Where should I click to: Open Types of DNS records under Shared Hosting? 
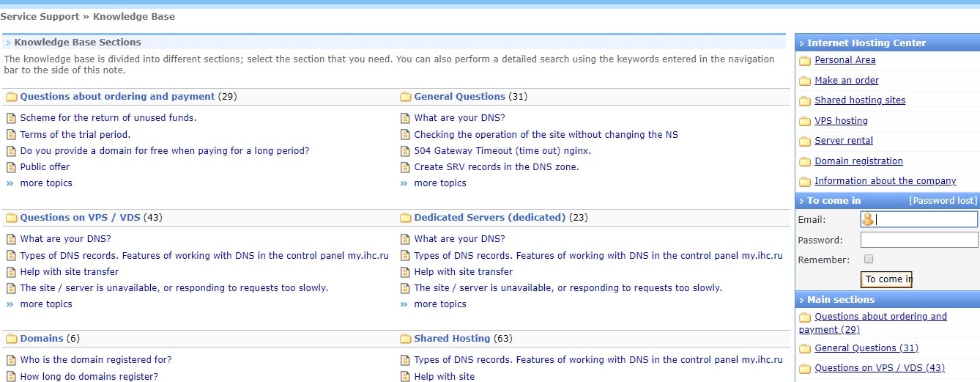(x=598, y=360)
